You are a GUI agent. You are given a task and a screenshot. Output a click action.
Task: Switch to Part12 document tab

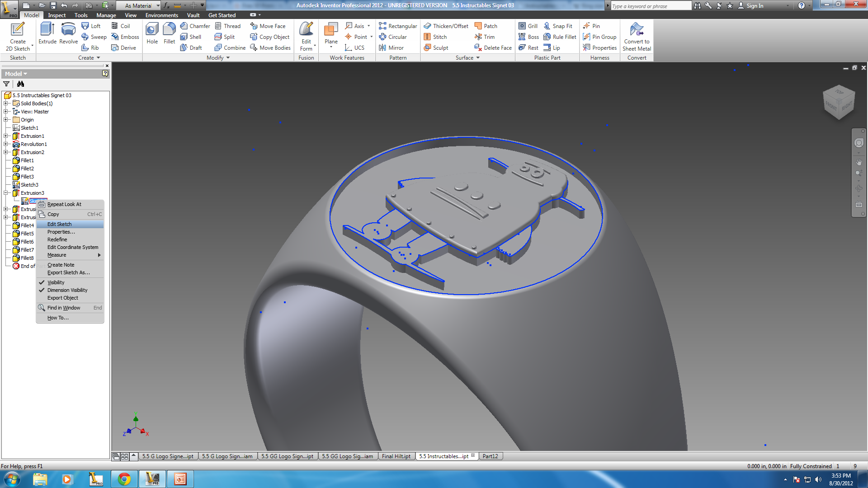(490, 456)
